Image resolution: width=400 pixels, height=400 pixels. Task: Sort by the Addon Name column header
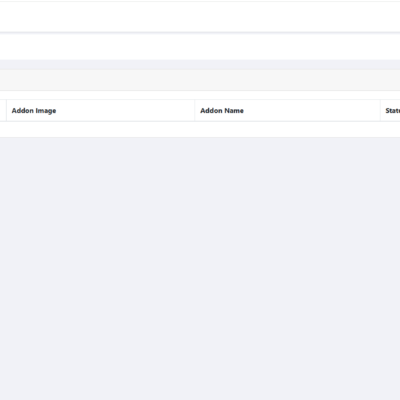(288, 111)
